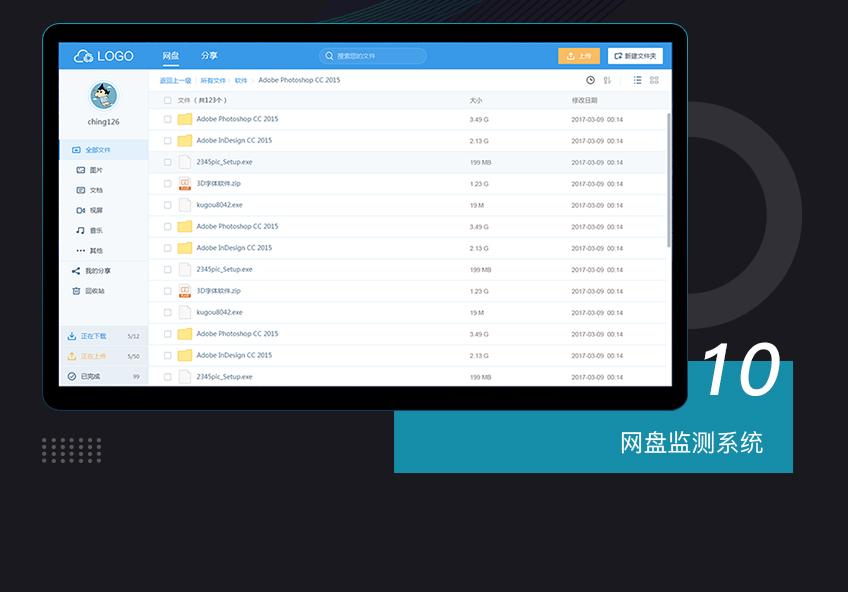Image resolution: width=848 pixels, height=592 pixels.
Task: Select the 网盘 (Netdisk) tab
Action: click(171, 56)
